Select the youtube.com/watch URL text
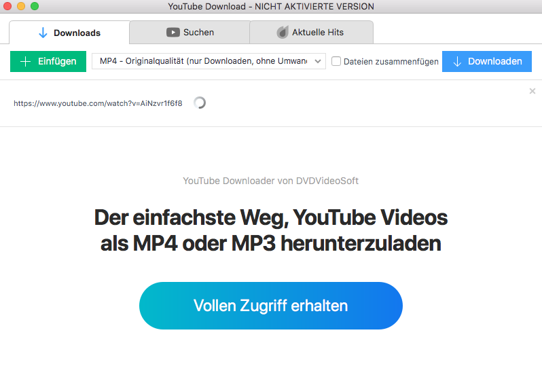 click(x=98, y=103)
